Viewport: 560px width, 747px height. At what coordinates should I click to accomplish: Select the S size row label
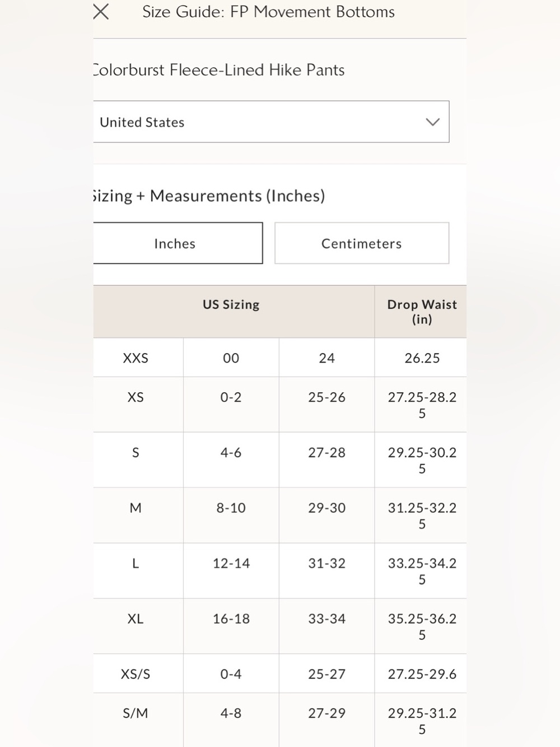(136, 453)
